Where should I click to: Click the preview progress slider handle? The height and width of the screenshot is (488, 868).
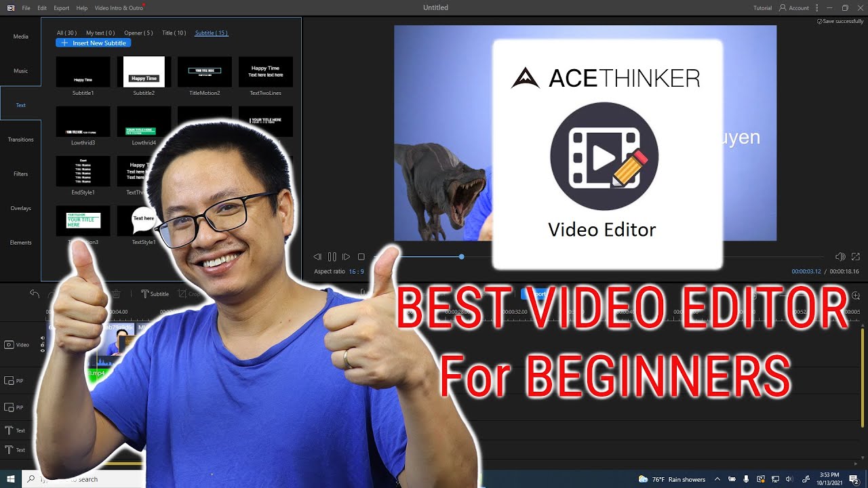click(462, 257)
